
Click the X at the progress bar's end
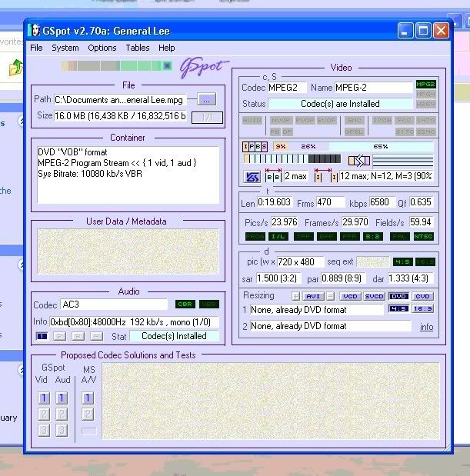point(167,65)
